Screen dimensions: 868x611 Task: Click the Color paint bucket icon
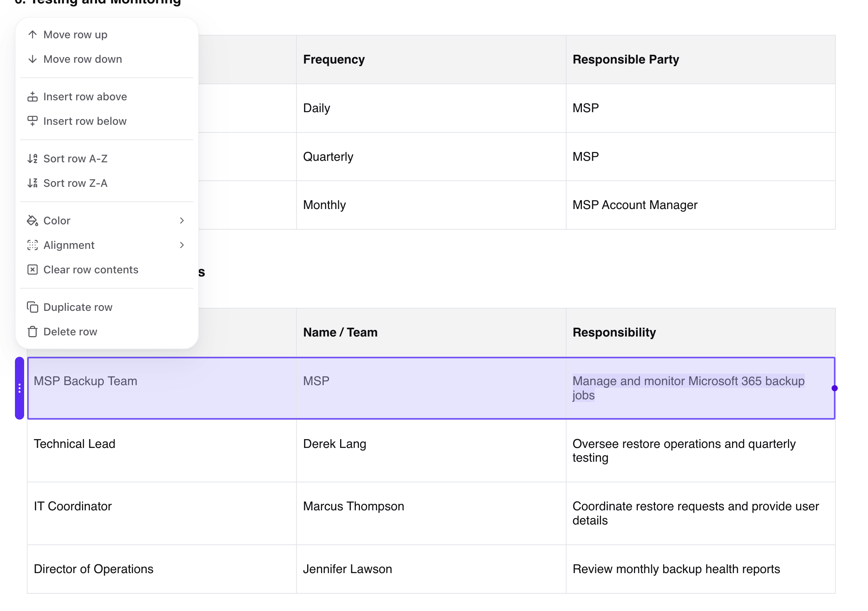pyautogui.click(x=33, y=221)
